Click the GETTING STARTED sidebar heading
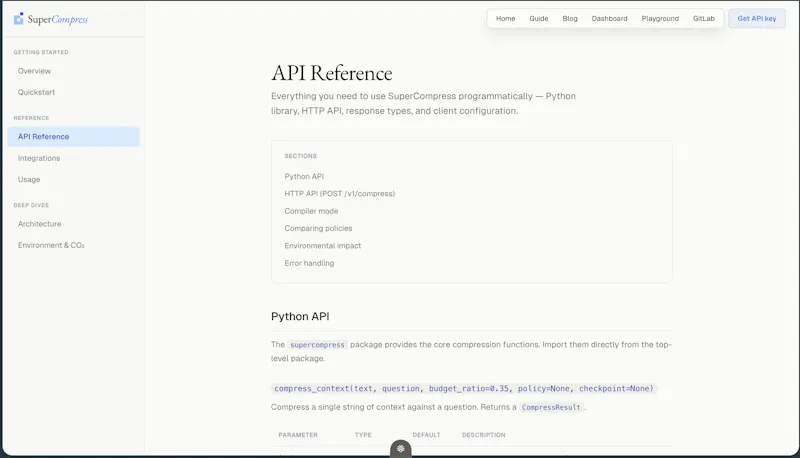The image size is (800, 458). (x=41, y=52)
